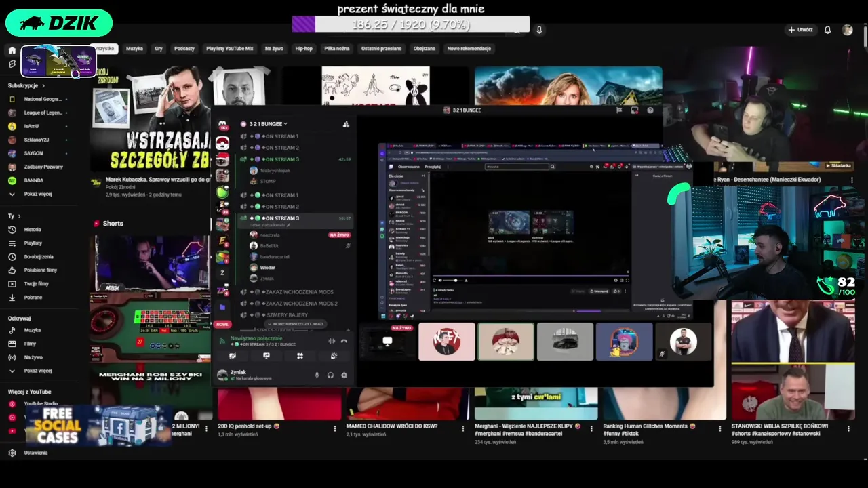Open Discord activities button

pos(300,356)
